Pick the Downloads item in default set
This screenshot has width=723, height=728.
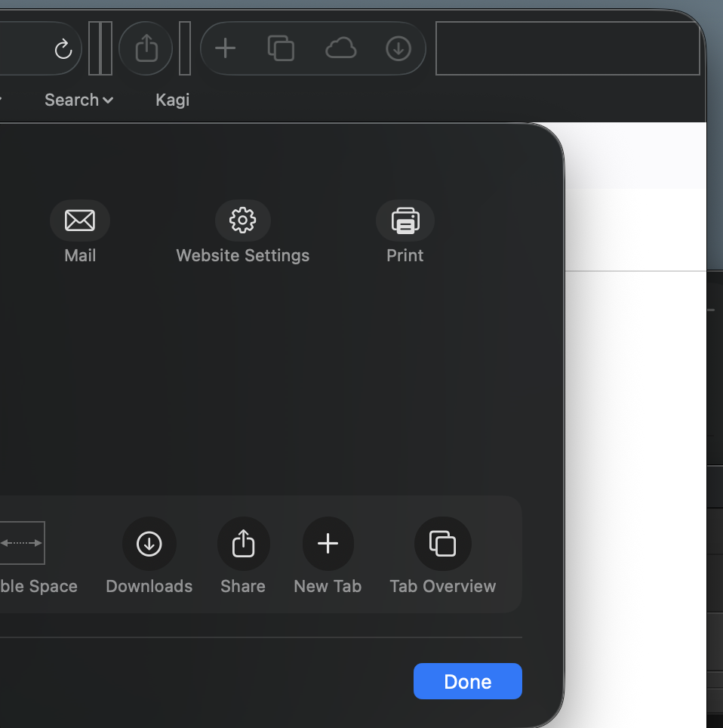point(149,556)
